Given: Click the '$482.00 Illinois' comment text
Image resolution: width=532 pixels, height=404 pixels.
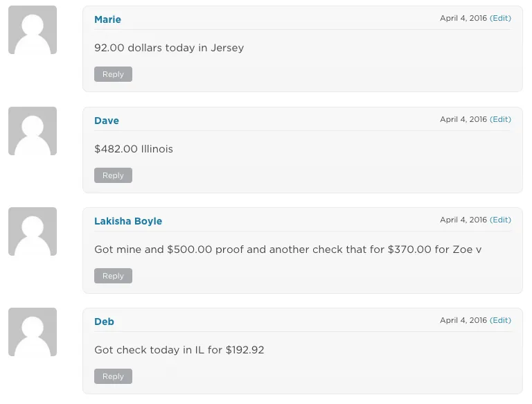Looking at the screenshot, I should pos(134,149).
